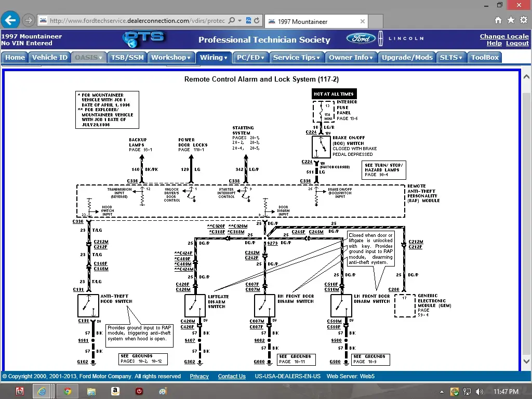Click the compatibility view icon in address bar
Screen dimensions: 532x399
(x=248, y=21)
